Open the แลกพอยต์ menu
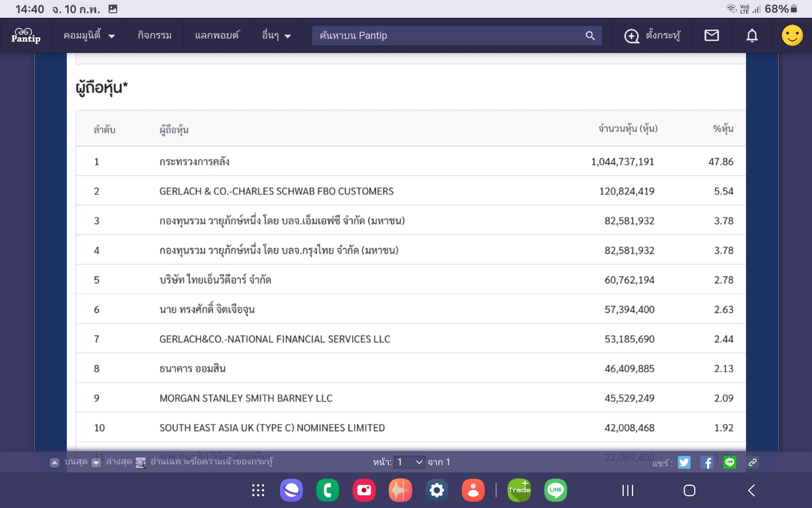This screenshot has height=508, width=812. tap(217, 36)
